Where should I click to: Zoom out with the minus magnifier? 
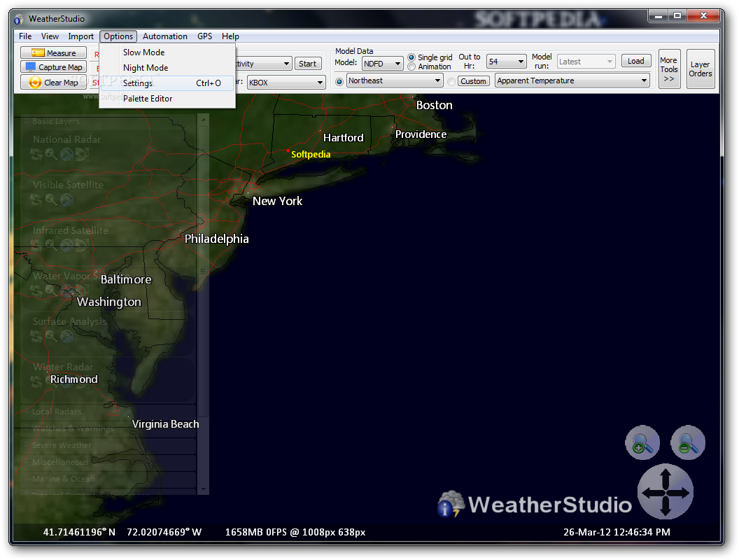688,442
